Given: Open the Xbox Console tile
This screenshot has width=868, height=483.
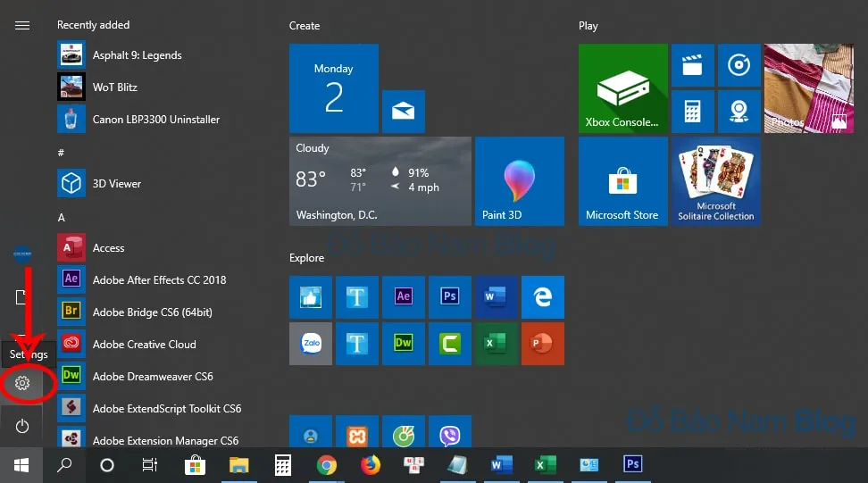Looking at the screenshot, I should coord(623,88).
